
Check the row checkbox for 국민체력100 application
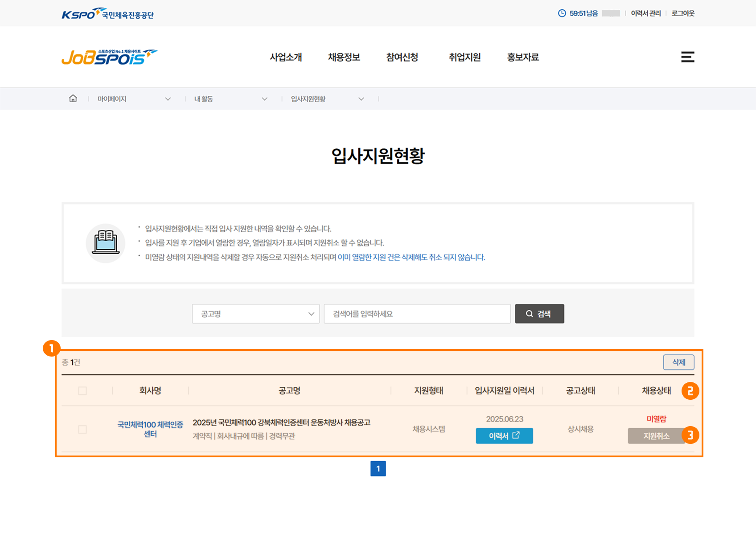(82, 429)
